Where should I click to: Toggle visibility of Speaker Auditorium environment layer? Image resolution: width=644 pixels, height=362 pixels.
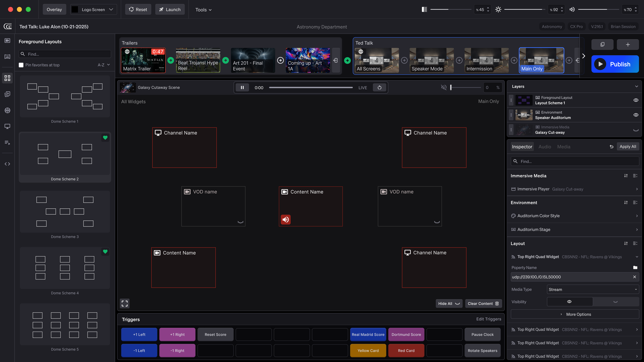636,115
